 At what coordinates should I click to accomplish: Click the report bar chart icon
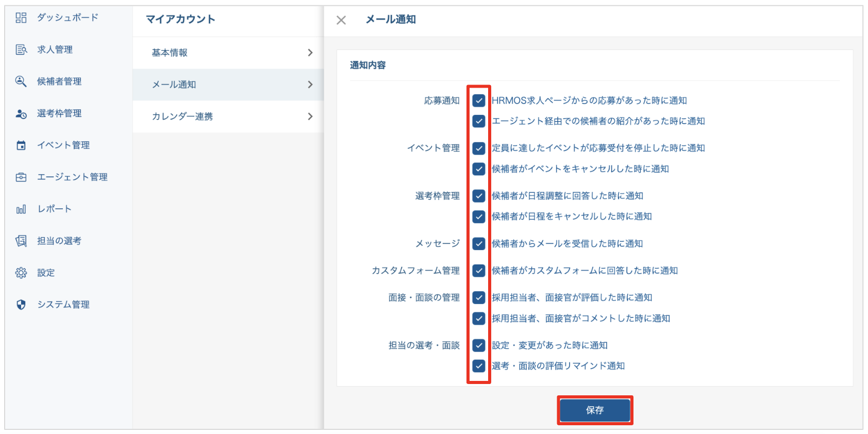21,209
